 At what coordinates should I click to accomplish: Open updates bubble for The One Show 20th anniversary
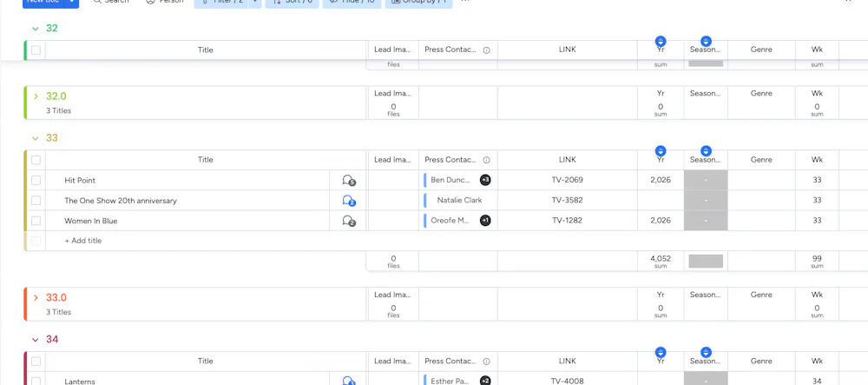coord(348,201)
